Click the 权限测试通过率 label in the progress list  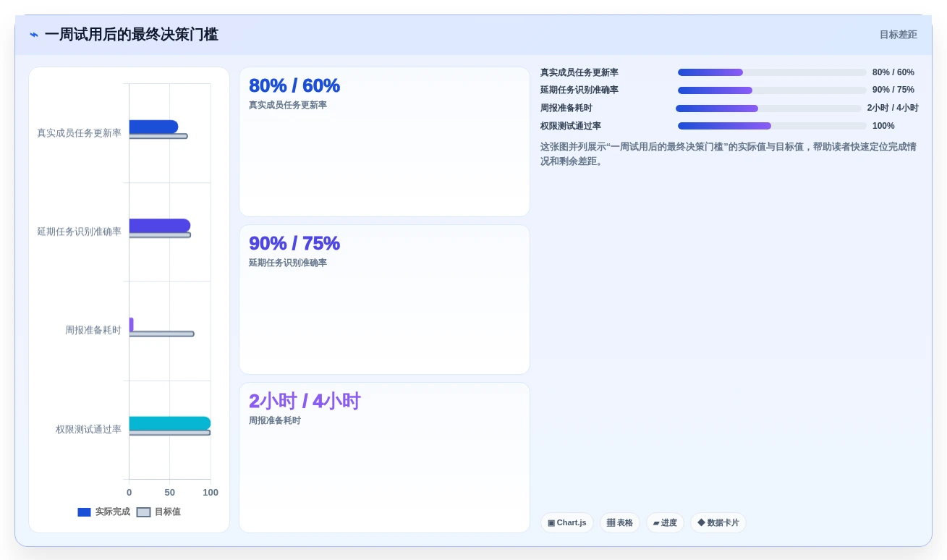pos(571,126)
